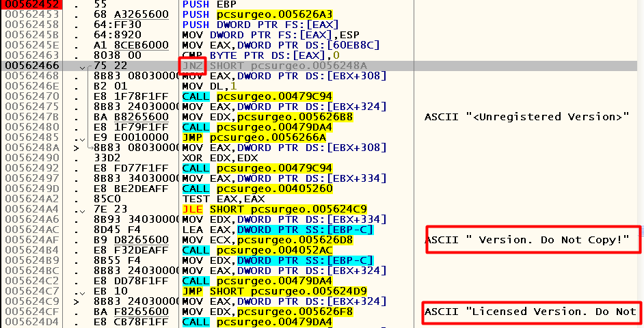Select MOV ECX,pcsurgeo.005626D8 instruction
This screenshot has height=328, width=644.
pyautogui.click(x=268, y=240)
